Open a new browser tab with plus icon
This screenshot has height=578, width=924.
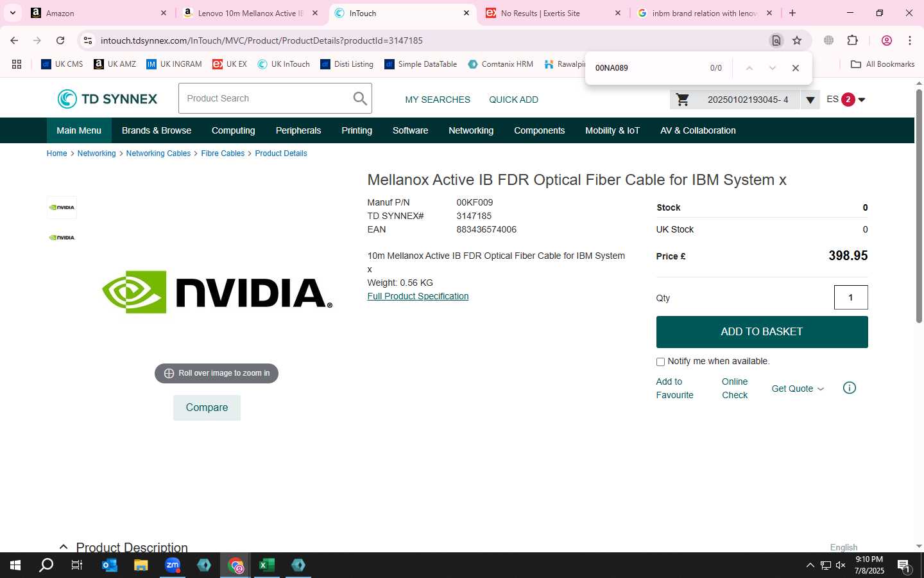pos(792,13)
